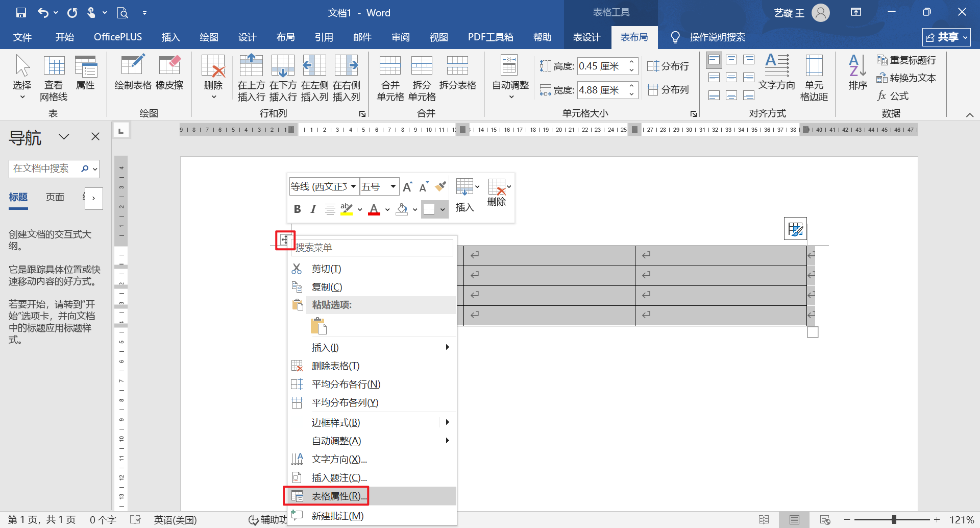
Task: Repeat header rows across pages
Action: click(x=906, y=60)
